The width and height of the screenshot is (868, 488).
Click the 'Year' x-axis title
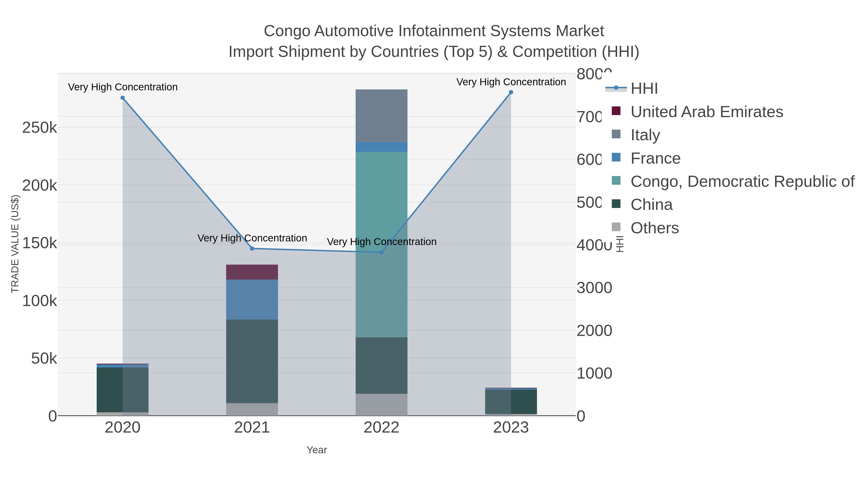tap(317, 450)
